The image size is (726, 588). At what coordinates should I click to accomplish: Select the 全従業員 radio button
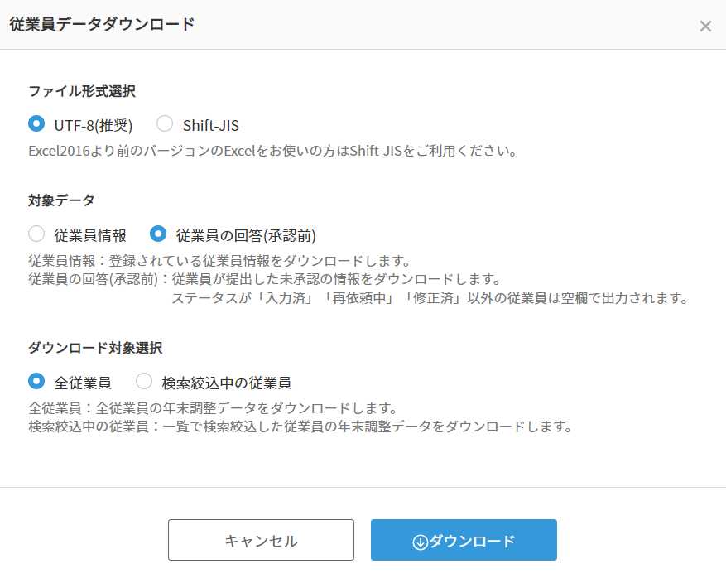click(x=36, y=381)
